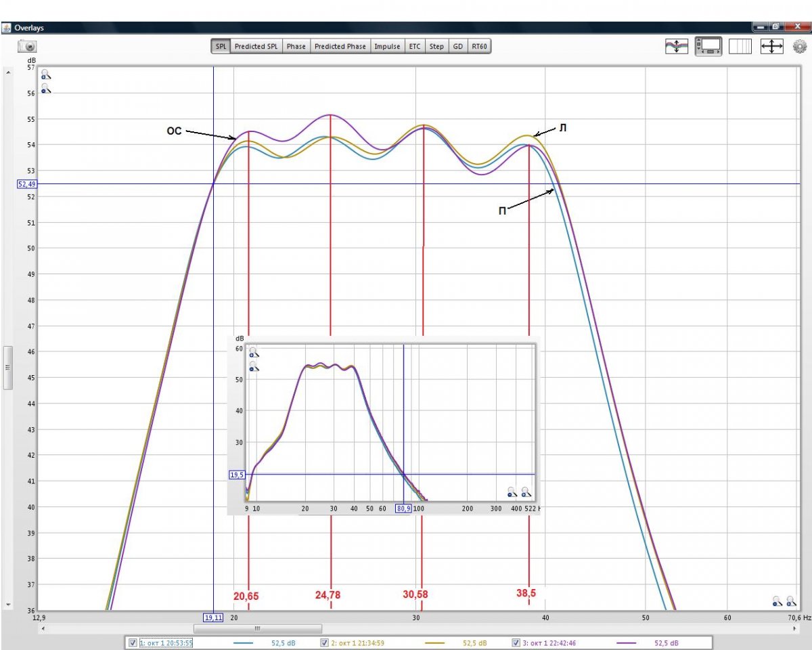The image size is (812, 650).
Task: Click the horizontal scrollbar thumb below graph
Action: click(x=257, y=628)
